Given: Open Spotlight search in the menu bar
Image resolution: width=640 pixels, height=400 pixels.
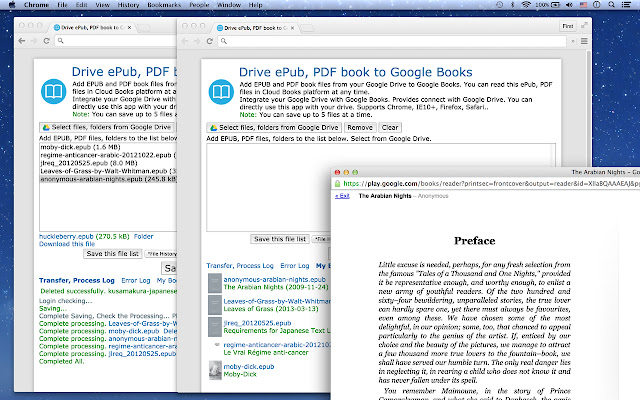Looking at the screenshot, I should tap(612, 5).
